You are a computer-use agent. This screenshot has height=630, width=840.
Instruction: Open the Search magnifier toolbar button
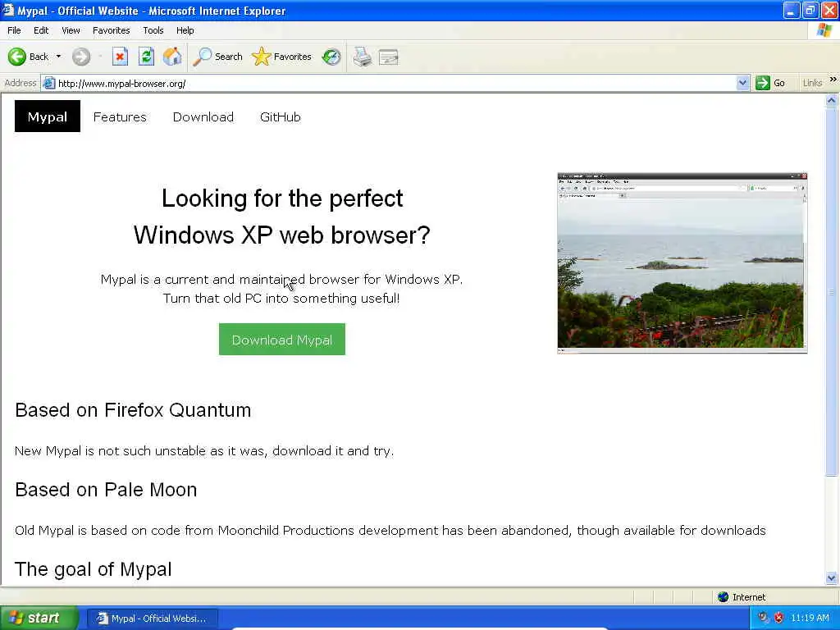click(x=217, y=57)
